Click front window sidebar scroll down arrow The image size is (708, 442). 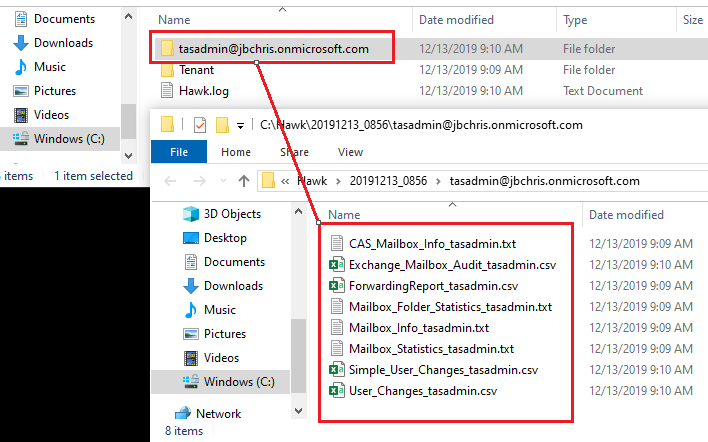click(x=298, y=411)
